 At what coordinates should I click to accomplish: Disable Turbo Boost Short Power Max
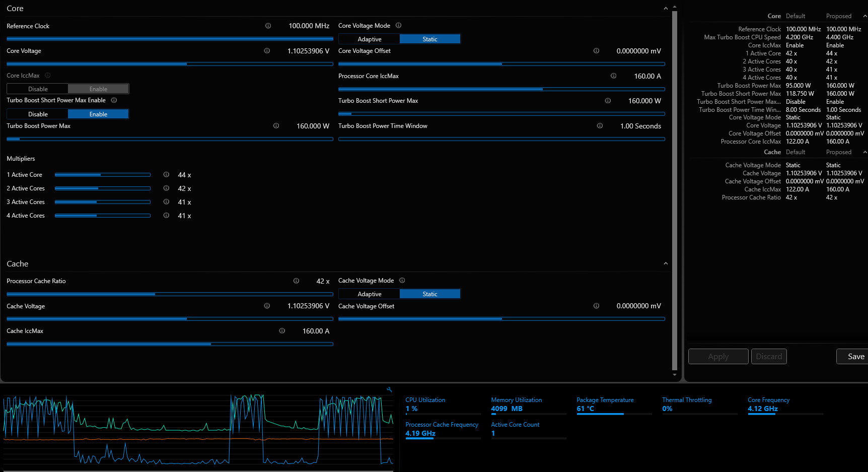point(38,114)
